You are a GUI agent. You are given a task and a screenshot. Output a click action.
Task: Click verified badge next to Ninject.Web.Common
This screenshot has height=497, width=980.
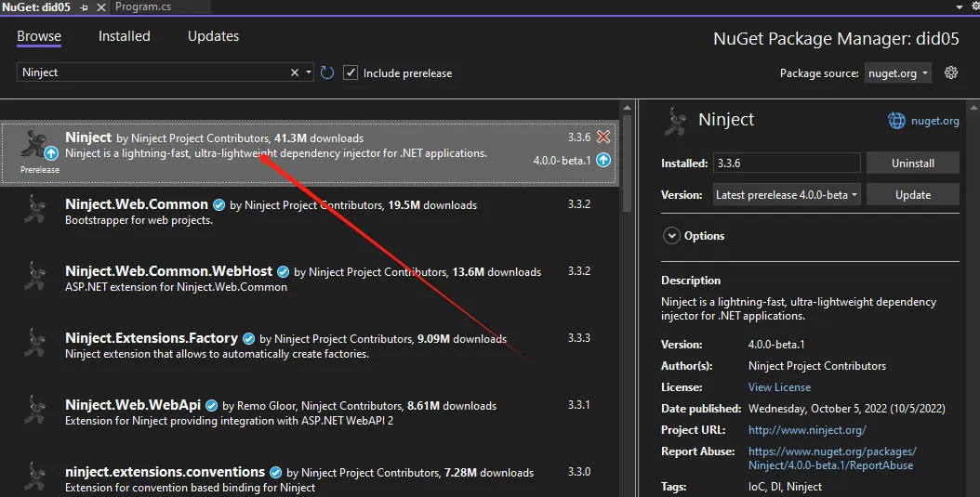[x=219, y=204]
